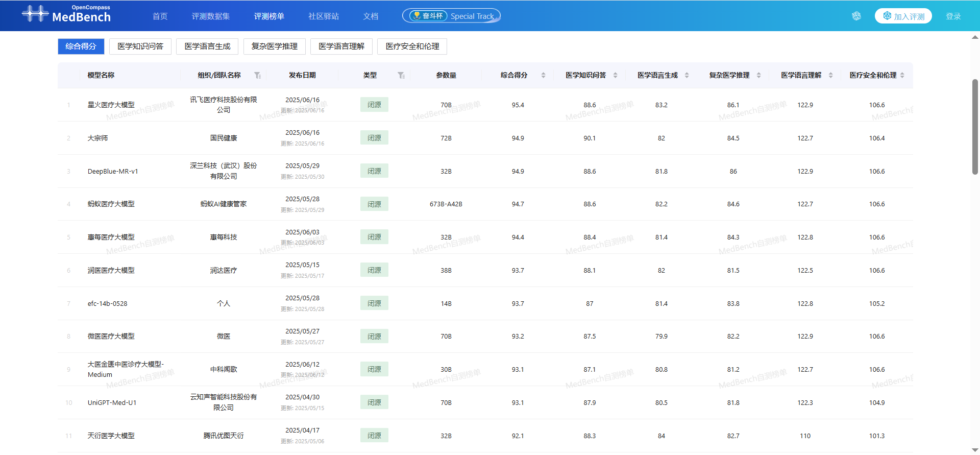Viewport: 980px width, 455px height.
Task: Sort by 医学语言生成 column arrows
Action: pos(687,76)
